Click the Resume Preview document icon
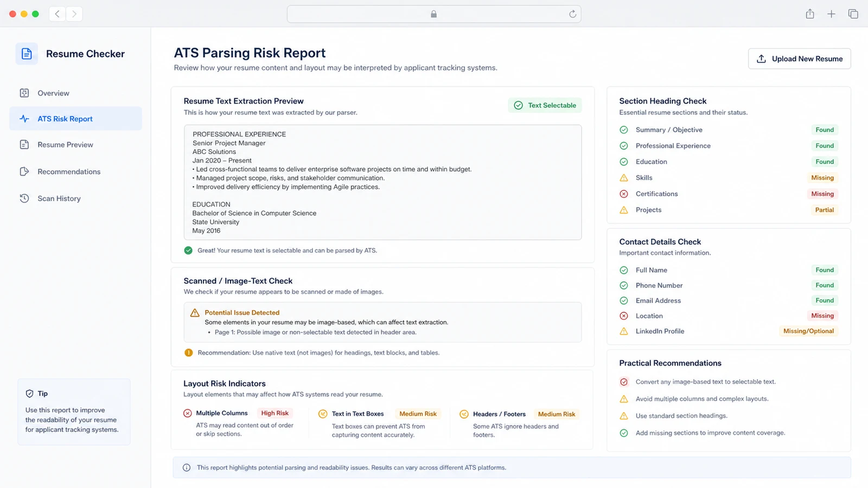 [x=24, y=145]
